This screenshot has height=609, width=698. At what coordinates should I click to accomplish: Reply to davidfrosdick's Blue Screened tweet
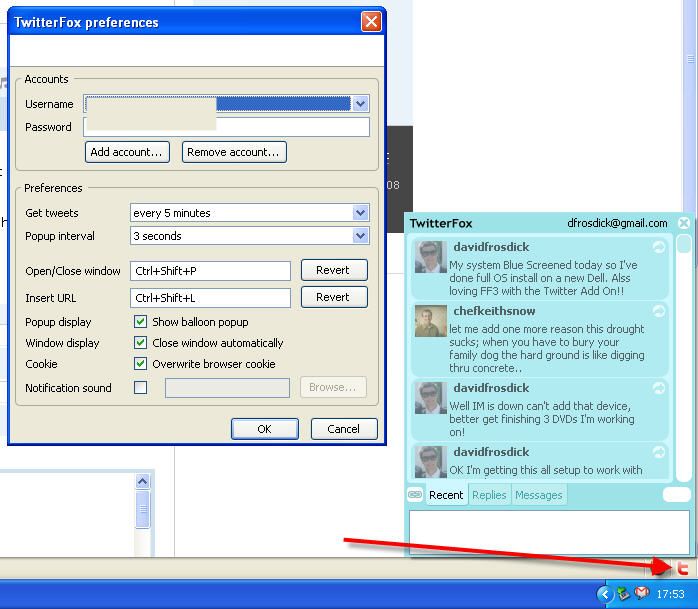click(x=659, y=247)
